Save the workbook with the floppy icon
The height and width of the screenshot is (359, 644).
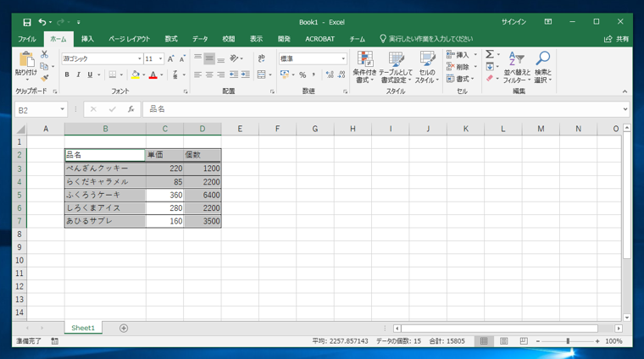[x=27, y=22]
